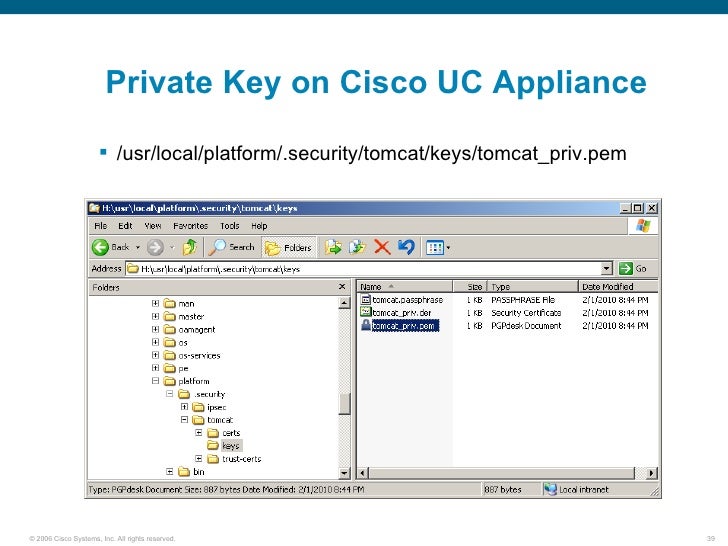
Task: Close the Folders pane
Action: (x=342, y=287)
